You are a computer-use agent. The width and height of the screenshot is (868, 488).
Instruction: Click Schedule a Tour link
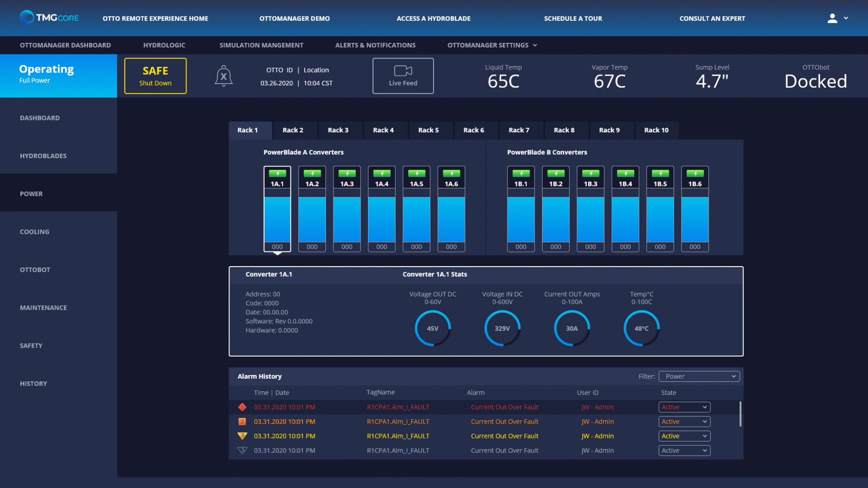(x=573, y=18)
